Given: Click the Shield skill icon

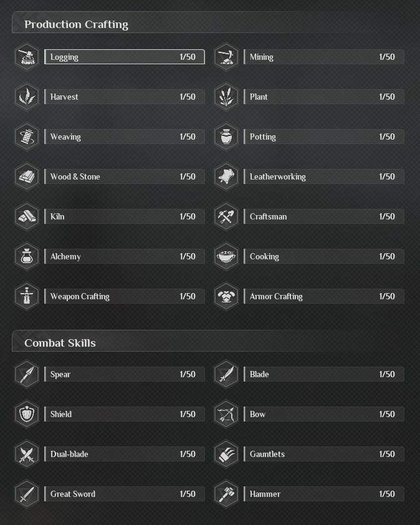Looking at the screenshot, I should [27, 414].
